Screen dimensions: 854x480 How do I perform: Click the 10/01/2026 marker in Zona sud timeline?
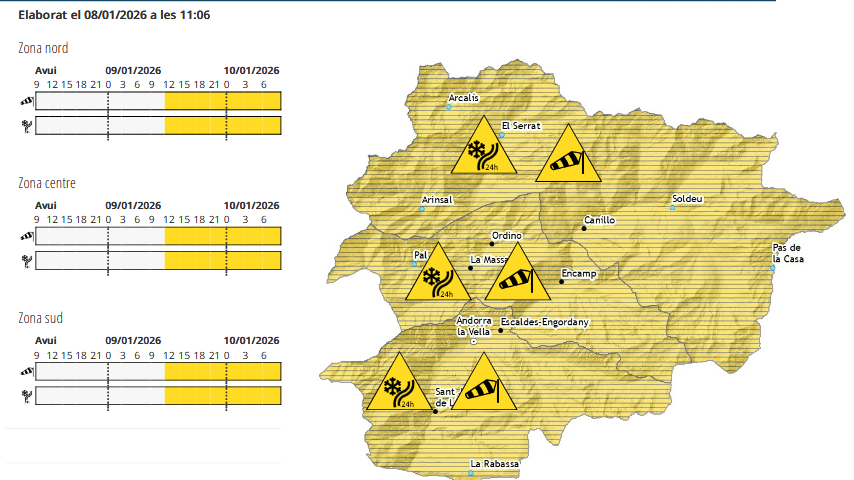pos(251,340)
